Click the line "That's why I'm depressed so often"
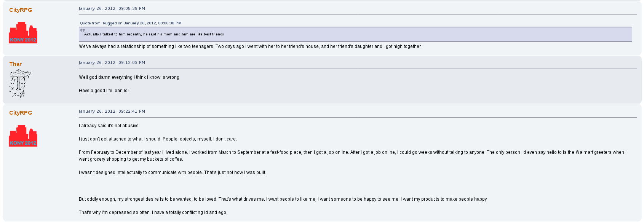 [x=153, y=212]
